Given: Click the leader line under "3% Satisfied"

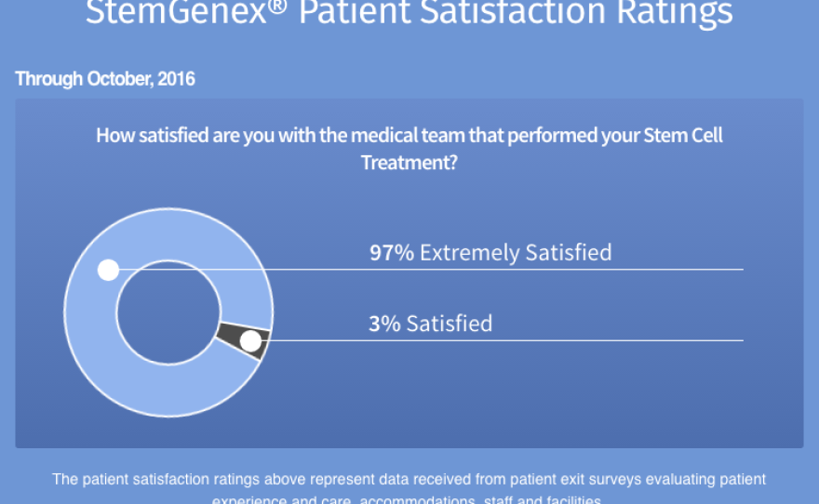Looking at the screenshot, I should tap(558, 340).
